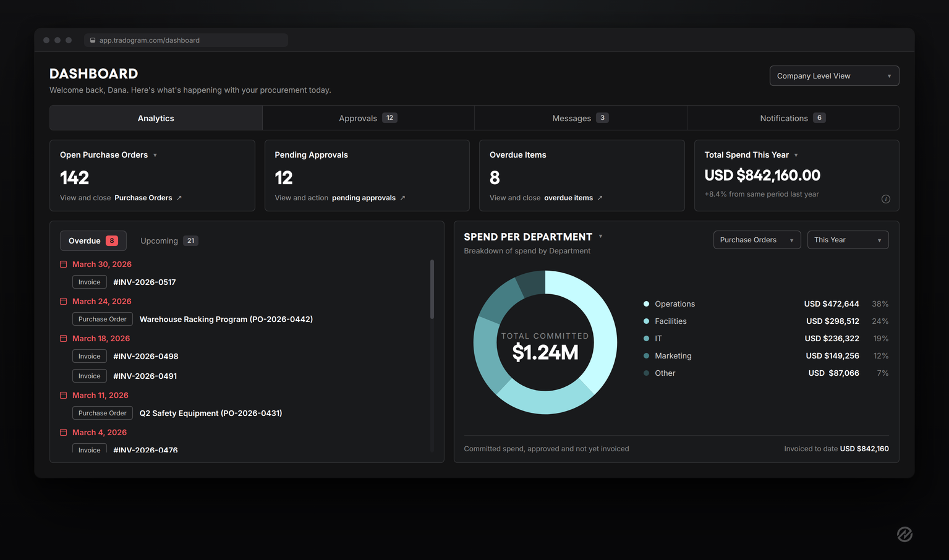
Task: Click the lock icon in address bar
Action: (93, 40)
